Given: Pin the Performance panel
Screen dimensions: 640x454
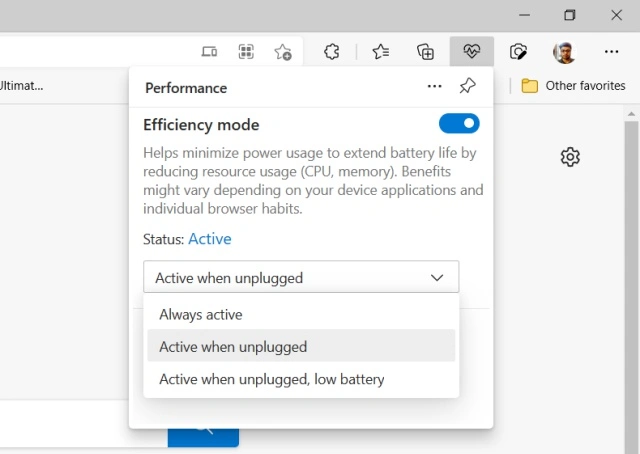Looking at the screenshot, I should (467, 86).
